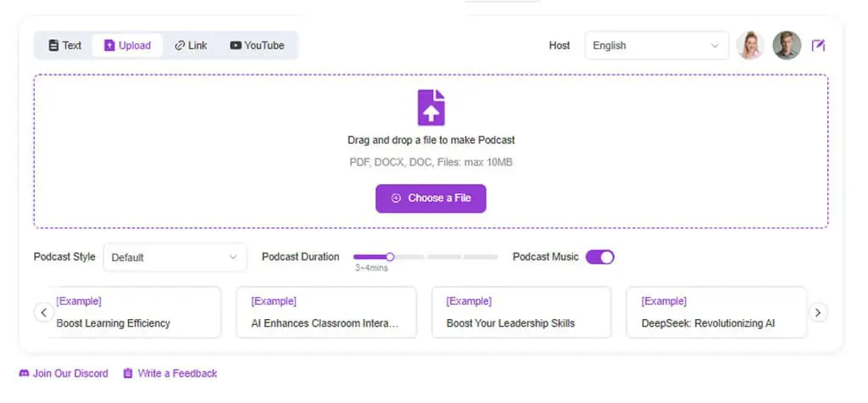Screen dimensions: 868x403
Task: Open the Host language dropdown
Action: tap(657, 46)
